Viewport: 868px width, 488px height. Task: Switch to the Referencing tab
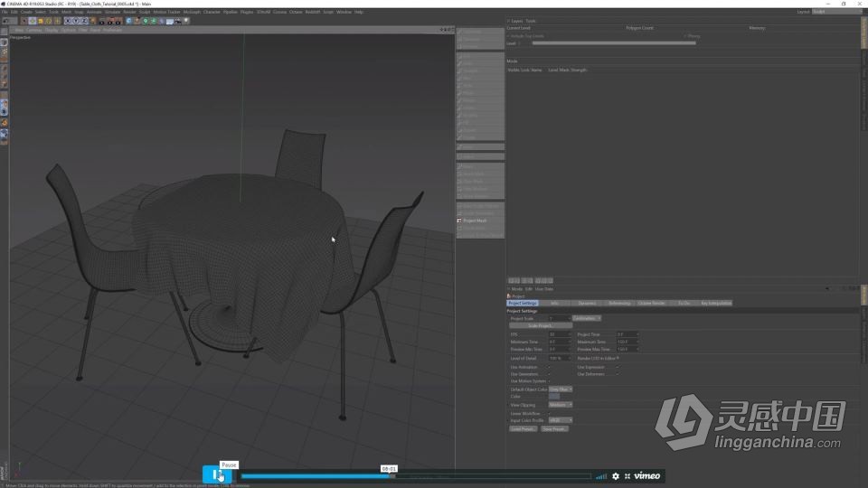[618, 304]
